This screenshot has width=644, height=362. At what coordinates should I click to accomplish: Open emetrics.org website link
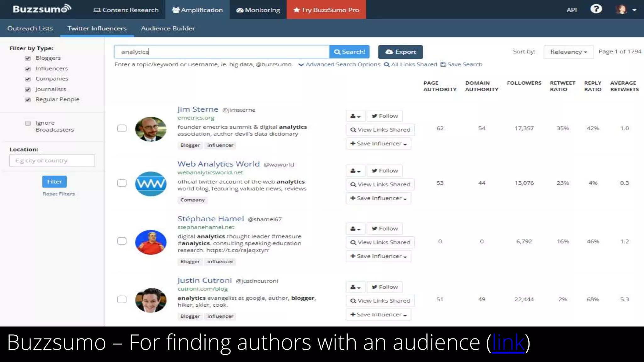(x=196, y=118)
